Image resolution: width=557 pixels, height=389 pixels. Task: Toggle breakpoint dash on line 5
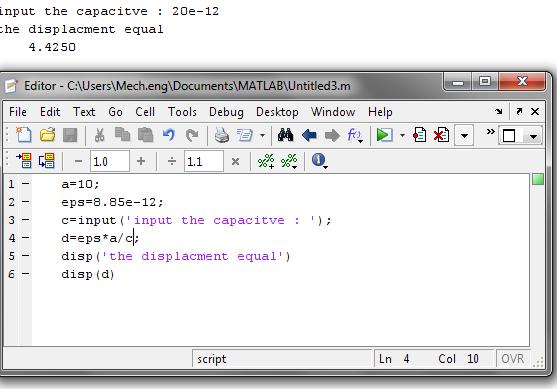tap(26, 255)
